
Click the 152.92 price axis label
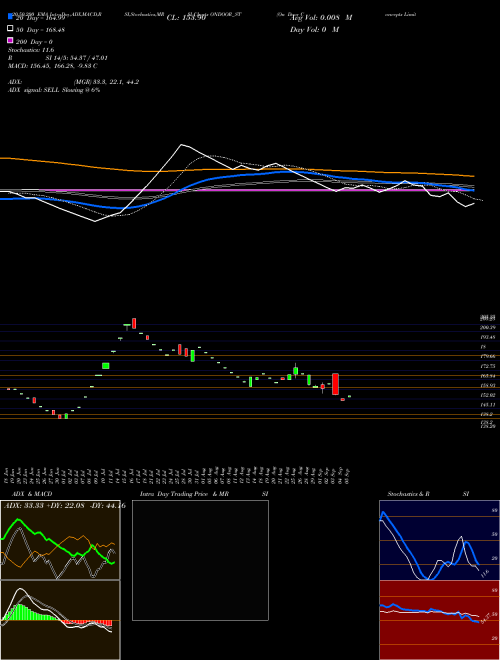[x=488, y=395]
